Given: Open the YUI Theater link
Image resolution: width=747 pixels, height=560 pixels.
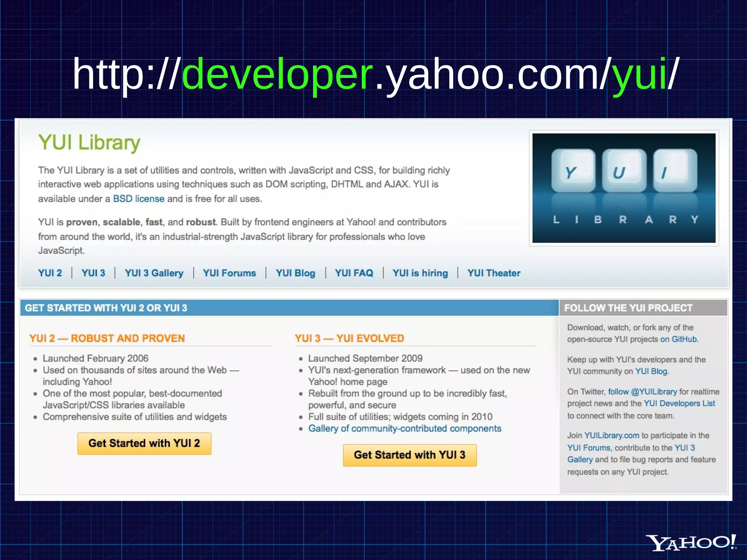Looking at the screenshot, I should pos(494,273).
